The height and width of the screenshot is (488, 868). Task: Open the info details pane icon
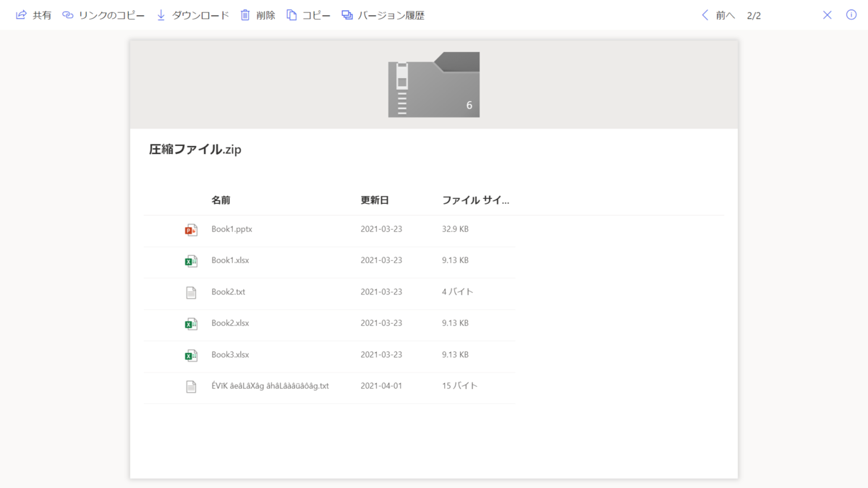click(851, 14)
